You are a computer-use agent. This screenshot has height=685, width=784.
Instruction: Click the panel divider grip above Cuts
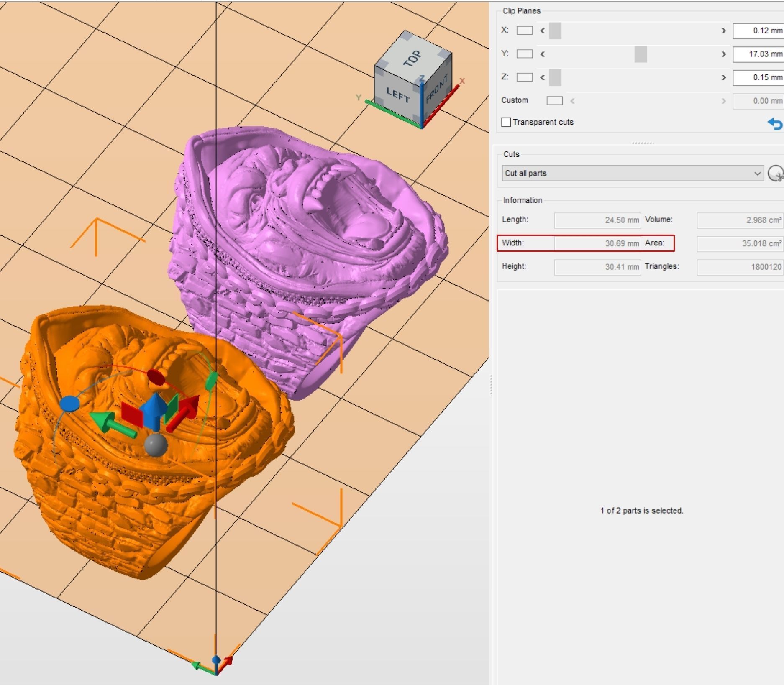coord(643,143)
